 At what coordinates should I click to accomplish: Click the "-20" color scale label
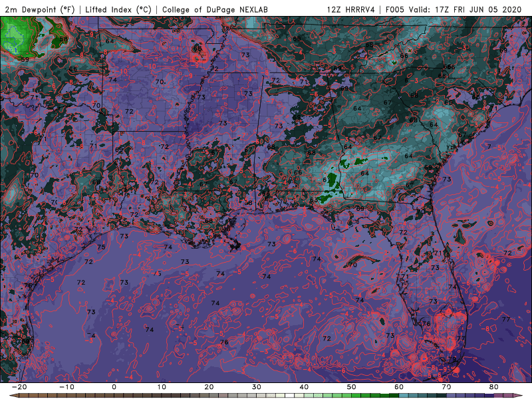click(x=19, y=387)
